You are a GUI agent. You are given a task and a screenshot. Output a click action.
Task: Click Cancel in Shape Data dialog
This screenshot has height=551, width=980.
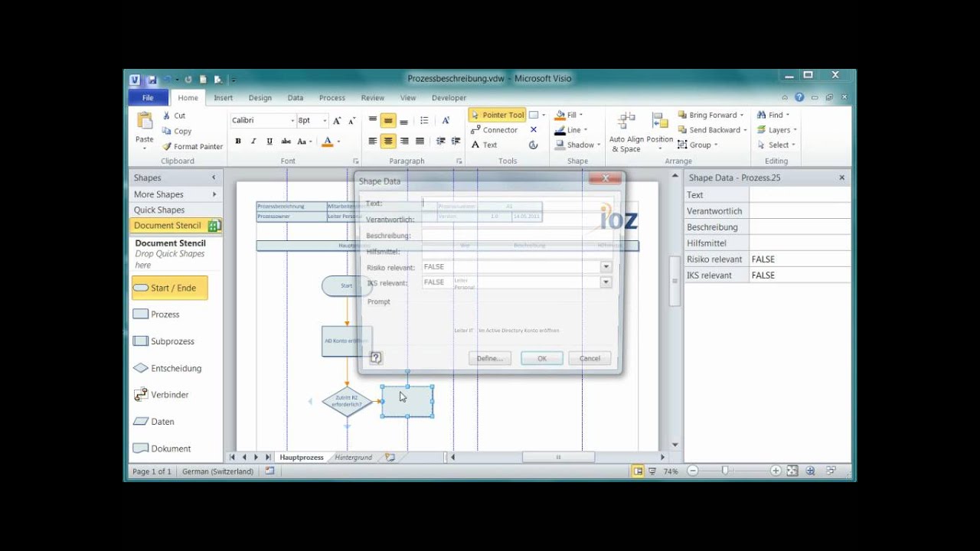(590, 358)
